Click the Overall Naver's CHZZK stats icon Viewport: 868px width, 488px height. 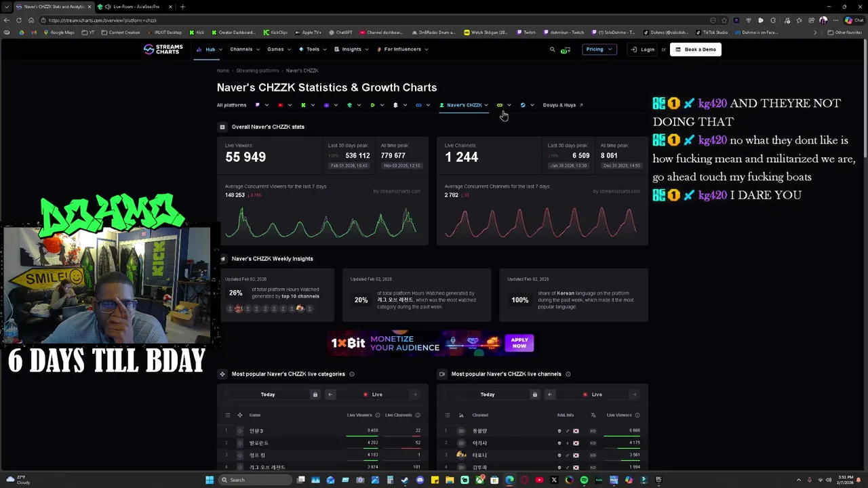tap(222, 127)
